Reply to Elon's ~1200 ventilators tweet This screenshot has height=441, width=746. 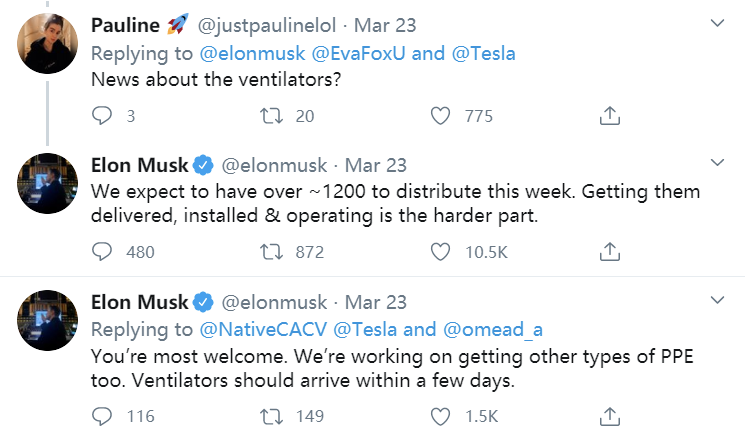(103, 251)
